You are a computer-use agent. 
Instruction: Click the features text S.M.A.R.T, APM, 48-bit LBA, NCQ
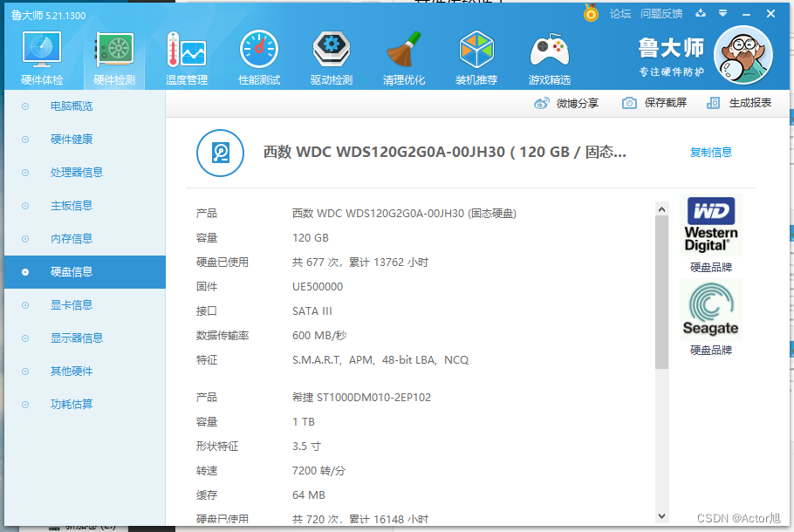[380, 360]
